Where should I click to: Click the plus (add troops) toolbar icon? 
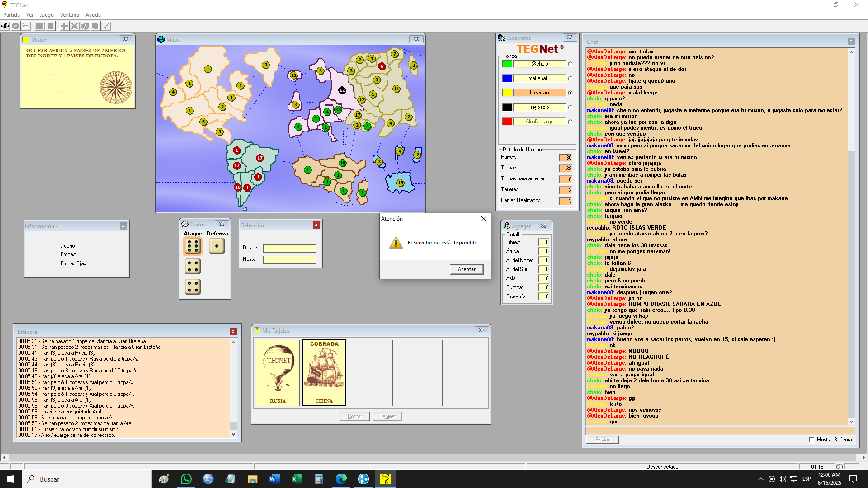(64, 26)
